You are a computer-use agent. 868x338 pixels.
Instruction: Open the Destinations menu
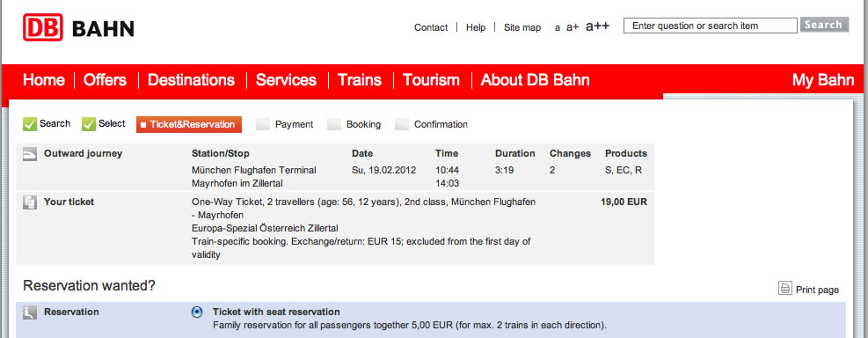point(191,80)
